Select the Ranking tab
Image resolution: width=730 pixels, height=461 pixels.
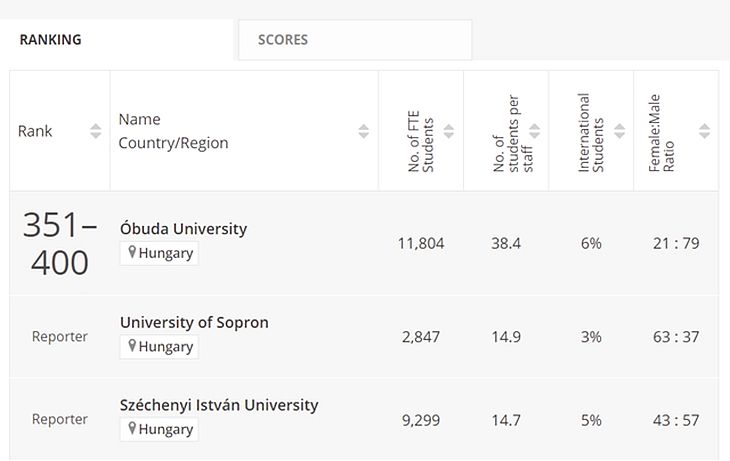pos(50,40)
